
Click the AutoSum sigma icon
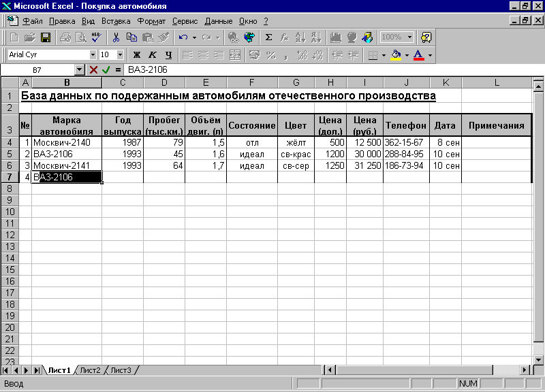268,37
